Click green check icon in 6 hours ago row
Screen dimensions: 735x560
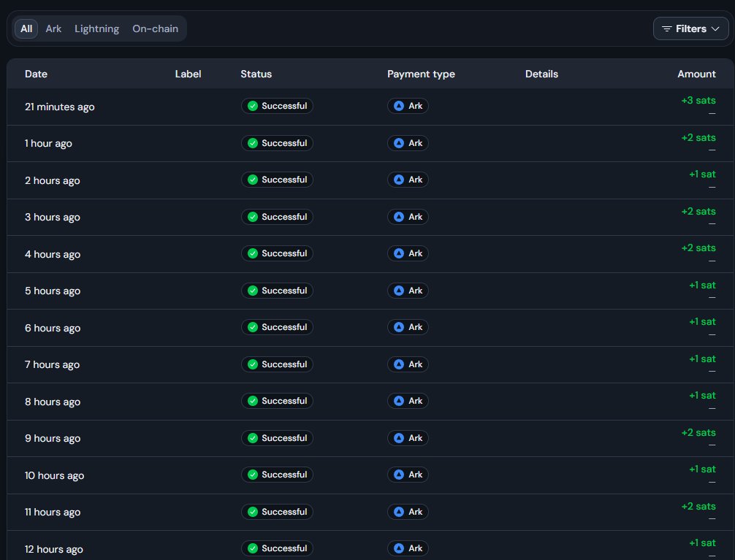click(253, 327)
